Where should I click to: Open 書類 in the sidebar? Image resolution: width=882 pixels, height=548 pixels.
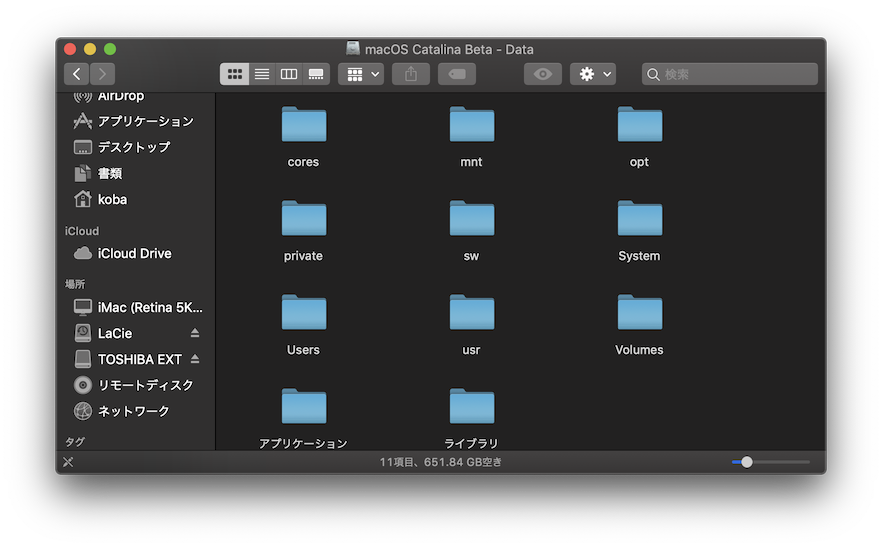[x=98, y=173]
